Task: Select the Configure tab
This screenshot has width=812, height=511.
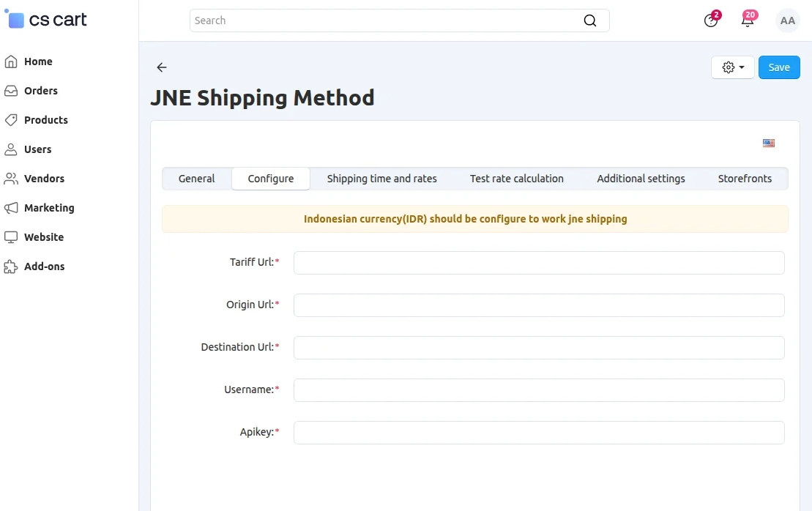Action: click(x=271, y=179)
